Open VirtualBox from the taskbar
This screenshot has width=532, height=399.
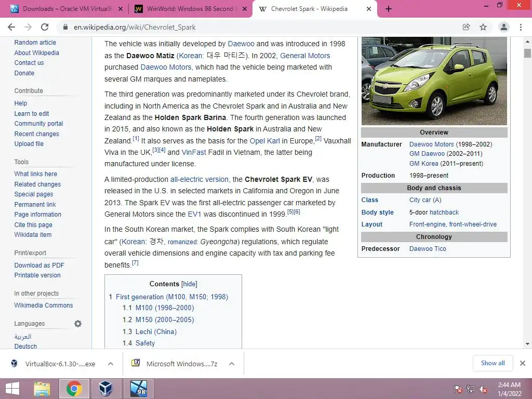pos(105,389)
